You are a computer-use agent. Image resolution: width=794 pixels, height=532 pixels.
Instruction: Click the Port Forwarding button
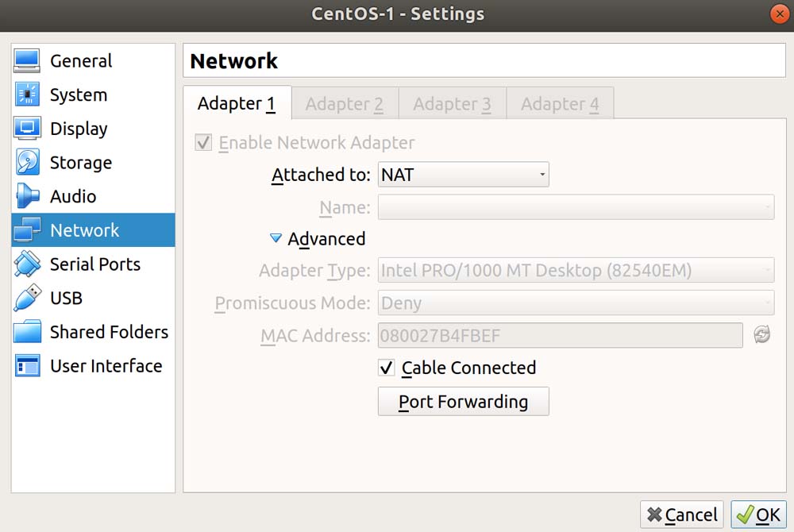463,402
